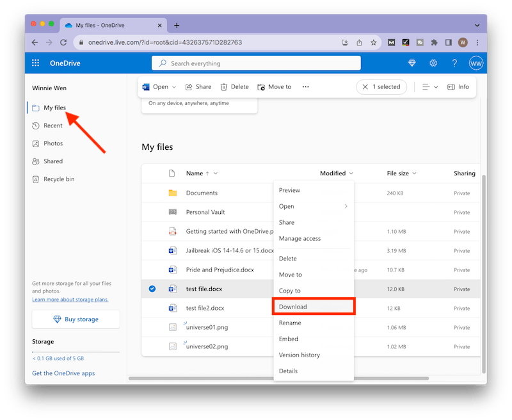
Task: Click the Share button in toolbar
Action: pyautogui.click(x=198, y=87)
